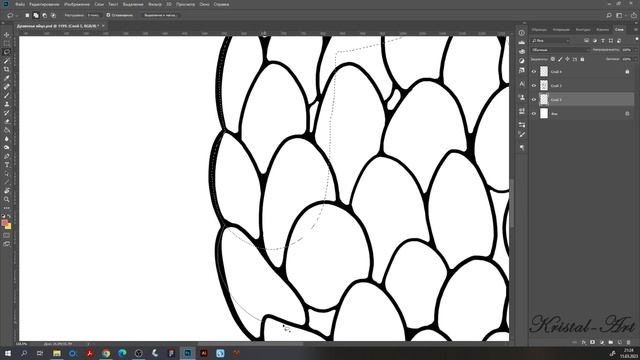Viewport: 640px width, 360px height.
Task: Open the Файл menu
Action: pos(20,4)
